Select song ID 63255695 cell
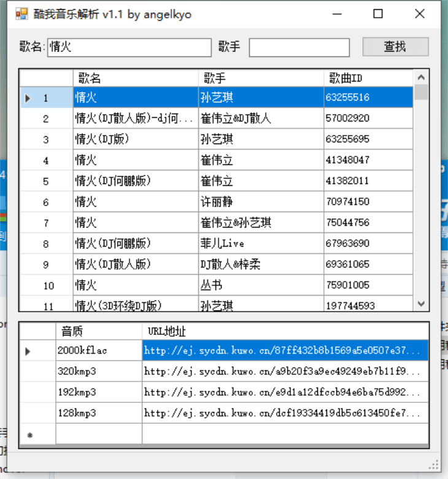 [368, 139]
